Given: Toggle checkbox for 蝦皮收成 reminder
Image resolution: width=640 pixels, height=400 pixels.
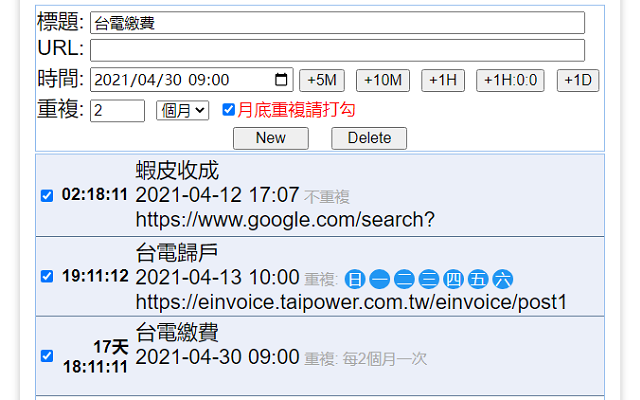Looking at the screenshot, I should coord(47,196).
